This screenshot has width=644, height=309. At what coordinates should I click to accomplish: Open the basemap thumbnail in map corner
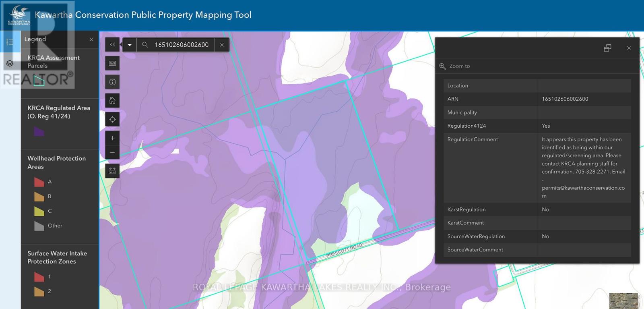[x=623, y=301]
